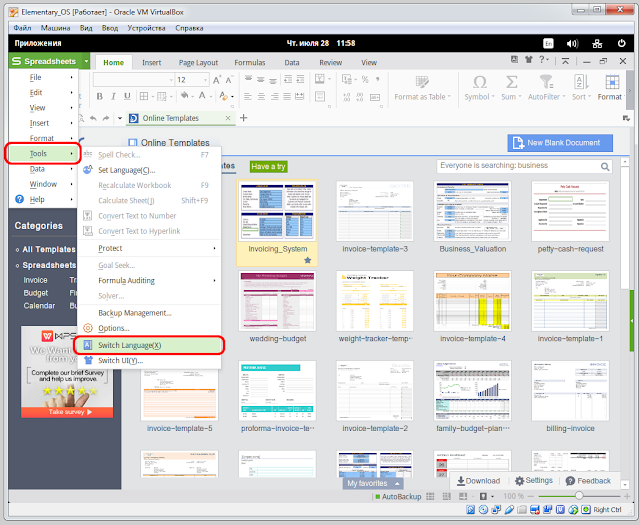Click the decrease indent icon
Viewport: 640px width, 525px height.
288,79
